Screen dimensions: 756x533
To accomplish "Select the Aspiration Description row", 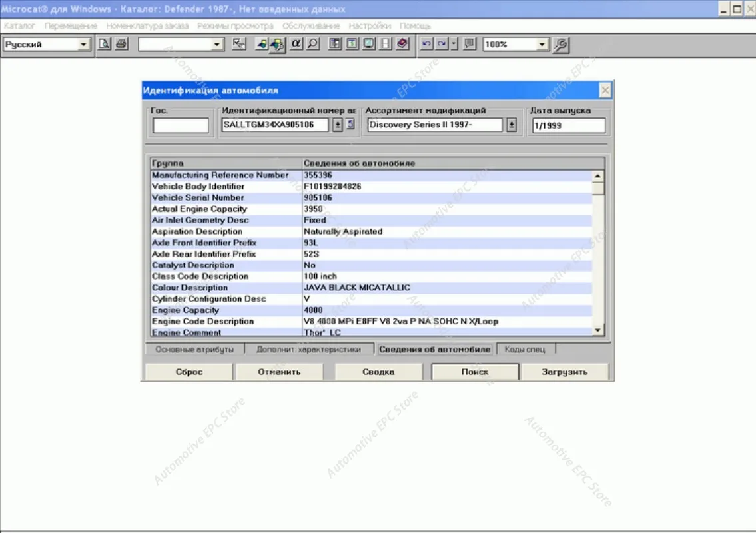I will (371, 232).
